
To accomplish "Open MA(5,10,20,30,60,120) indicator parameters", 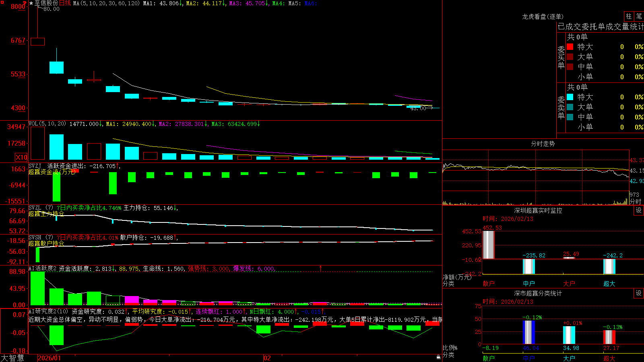I will point(106,3).
